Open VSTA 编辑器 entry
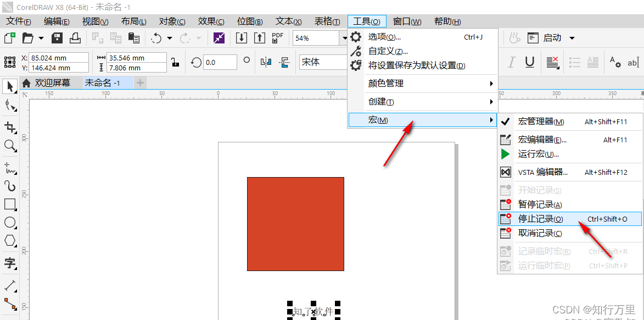This screenshot has height=320, width=644. pos(570,172)
